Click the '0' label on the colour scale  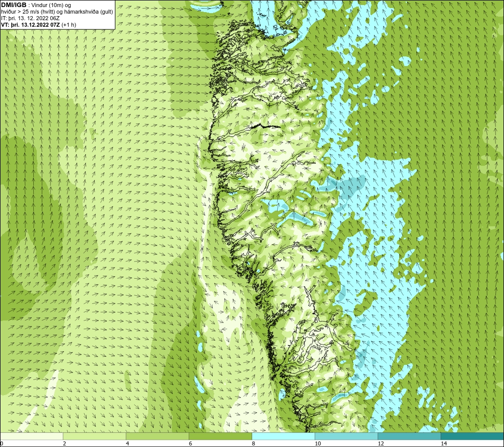(2, 443)
